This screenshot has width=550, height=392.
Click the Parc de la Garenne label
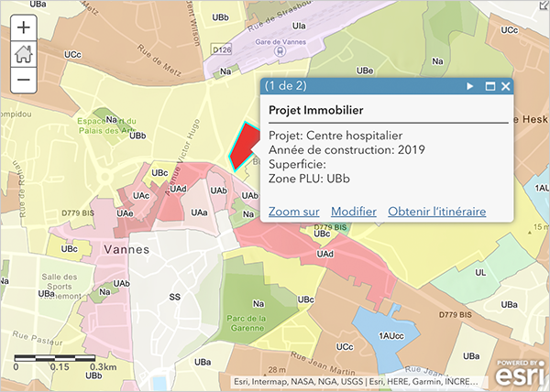point(247,323)
